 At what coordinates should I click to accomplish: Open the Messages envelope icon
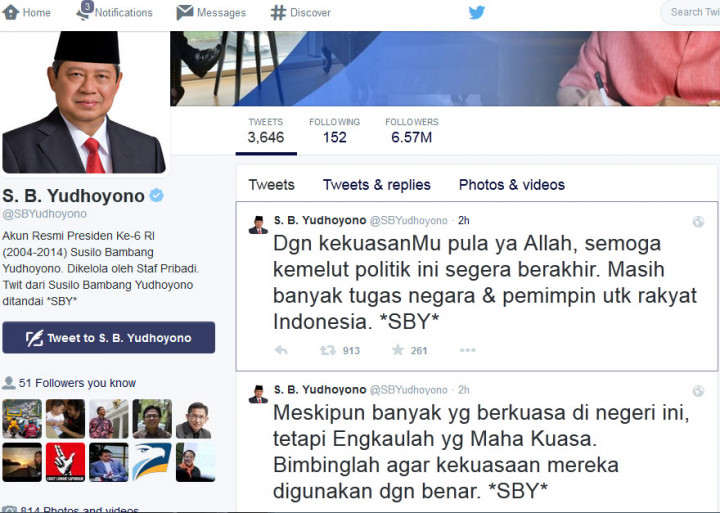click(x=185, y=12)
